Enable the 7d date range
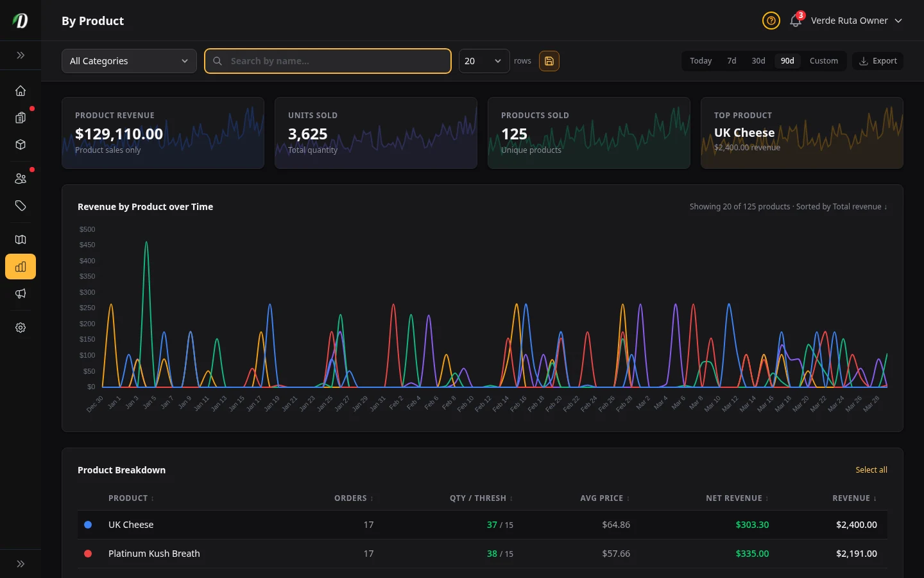924x578 pixels. pyautogui.click(x=732, y=60)
